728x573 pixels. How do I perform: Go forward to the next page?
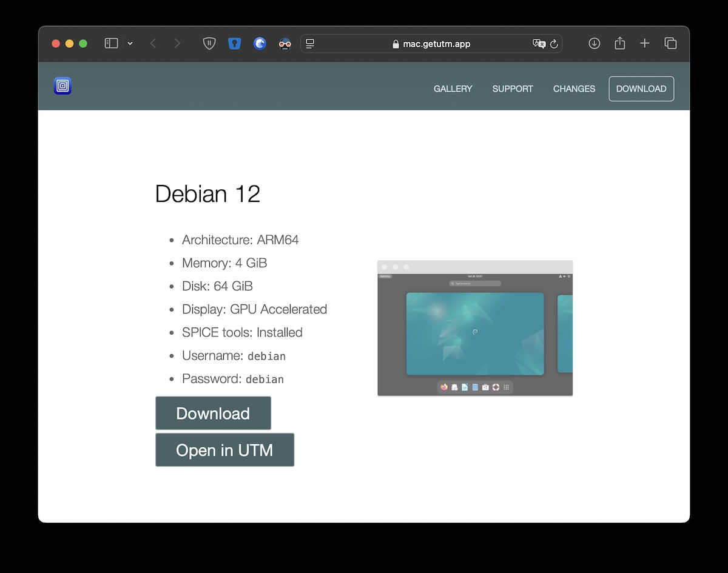click(177, 44)
